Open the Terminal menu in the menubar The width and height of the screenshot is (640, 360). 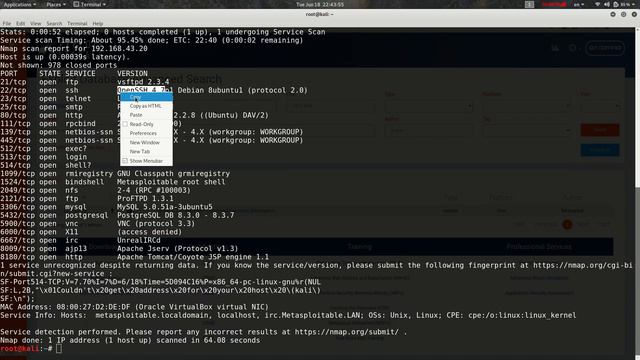[x=77, y=24]
